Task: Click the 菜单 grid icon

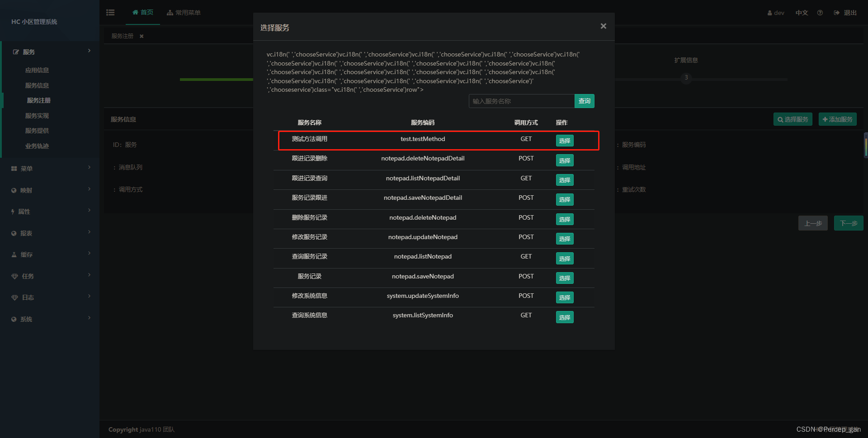Action: [14, 169]
